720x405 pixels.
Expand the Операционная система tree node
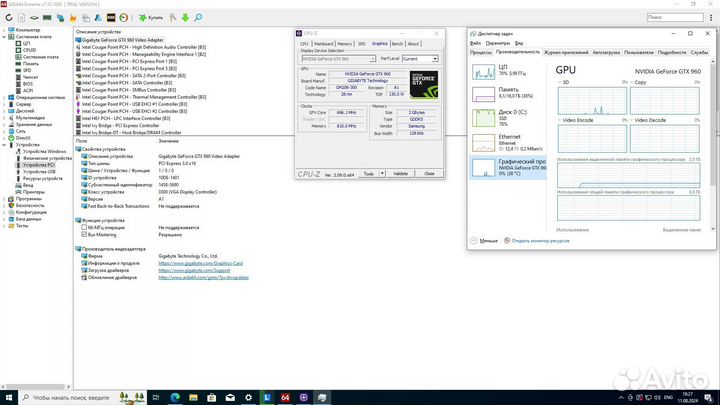coord(4,97)
